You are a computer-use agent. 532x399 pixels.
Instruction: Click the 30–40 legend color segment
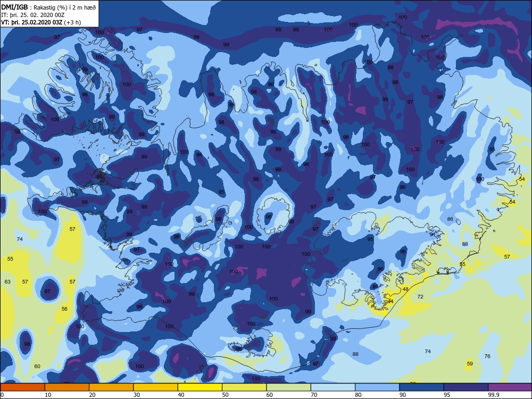click(156, 387)
